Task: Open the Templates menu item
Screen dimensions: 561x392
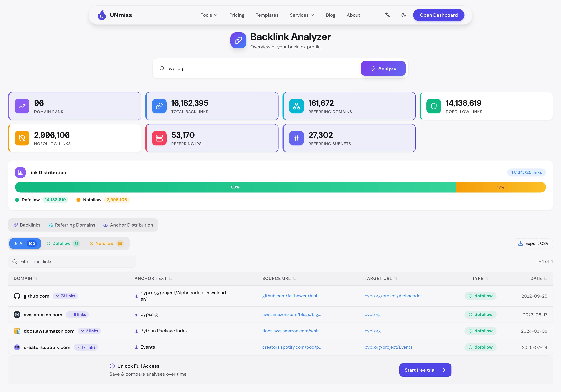Action: 267,15
